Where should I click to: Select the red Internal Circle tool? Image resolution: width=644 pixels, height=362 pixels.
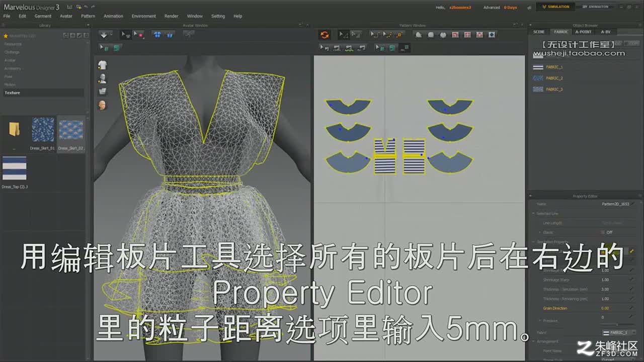click(x=479, y=35)
